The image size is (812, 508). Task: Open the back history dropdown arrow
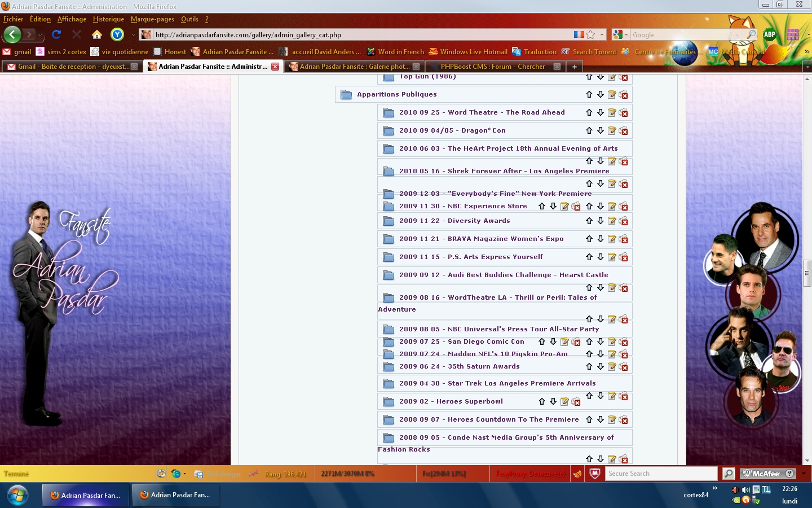[40, 35]
